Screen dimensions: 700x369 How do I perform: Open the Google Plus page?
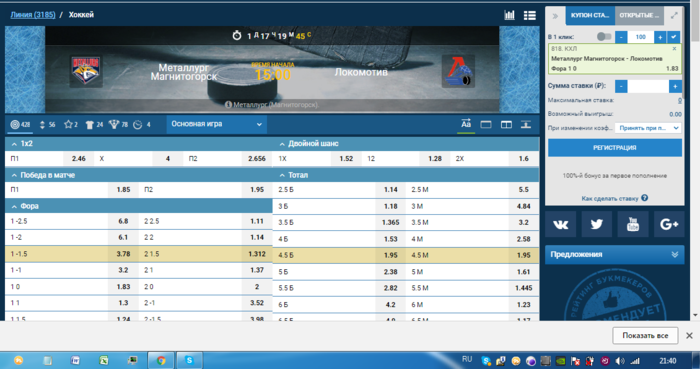669,224
